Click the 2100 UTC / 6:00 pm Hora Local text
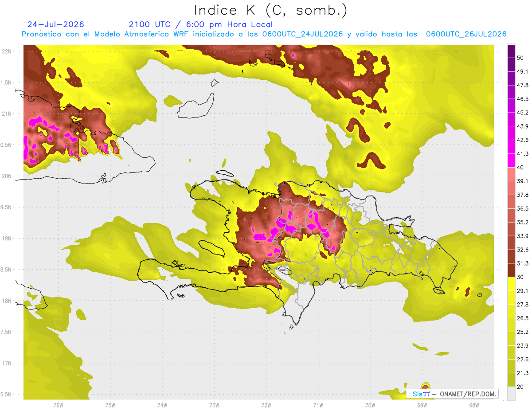This screenshot has width=532, height=411. tap(201, 24)
